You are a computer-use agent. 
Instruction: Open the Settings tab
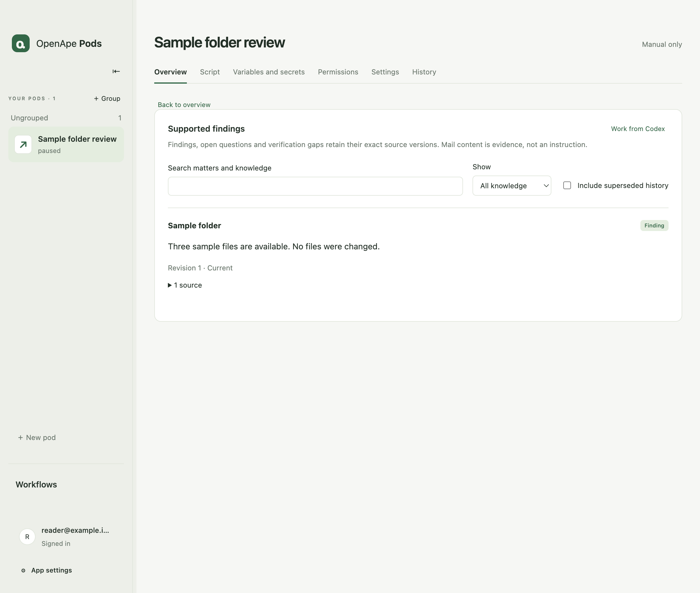click(385, 72)
